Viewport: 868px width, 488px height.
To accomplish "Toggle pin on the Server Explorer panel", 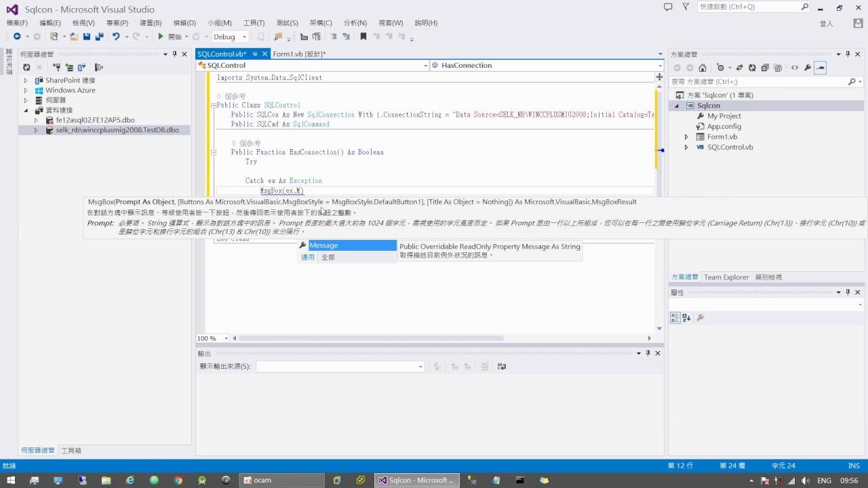I will [174, 54].
